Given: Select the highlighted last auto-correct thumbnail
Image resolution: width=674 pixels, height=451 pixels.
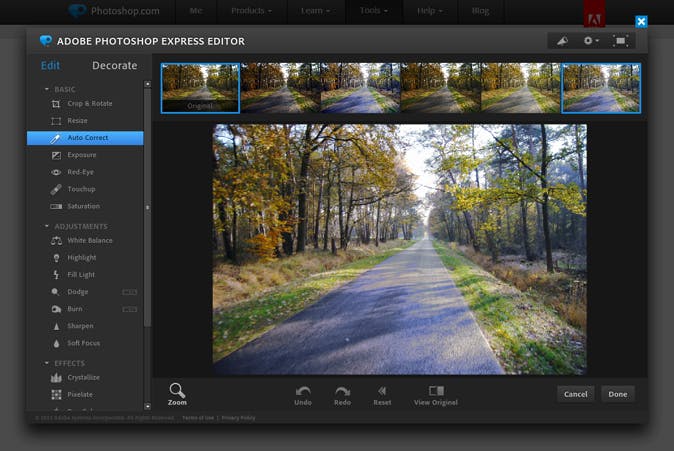Looking at the screenshot, I should (601, 88).
